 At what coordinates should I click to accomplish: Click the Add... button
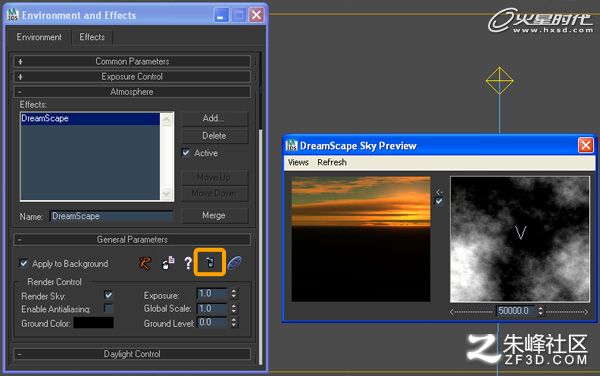tap(214, 118)
